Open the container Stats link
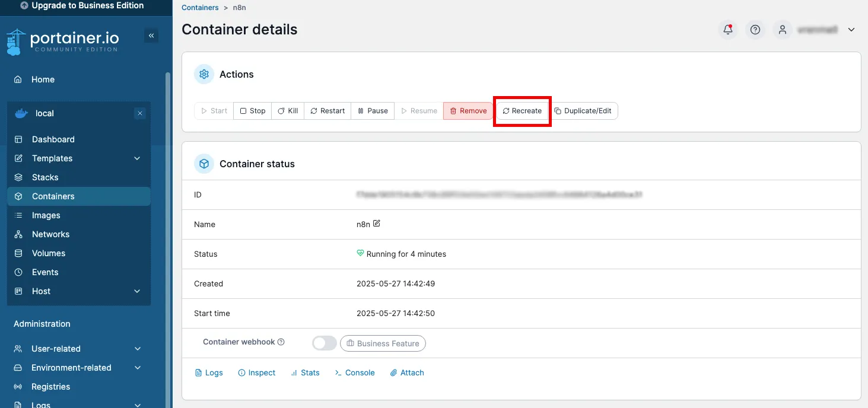Image resolution: width=868 pixels, height=408 pixels. coord(306,373)
